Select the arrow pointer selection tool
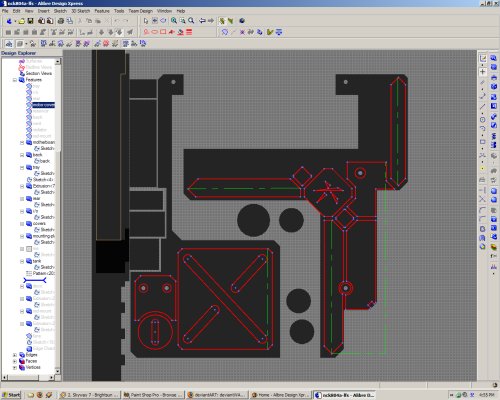The height and width of the screenshot is (400, 500). coord(146,21)
